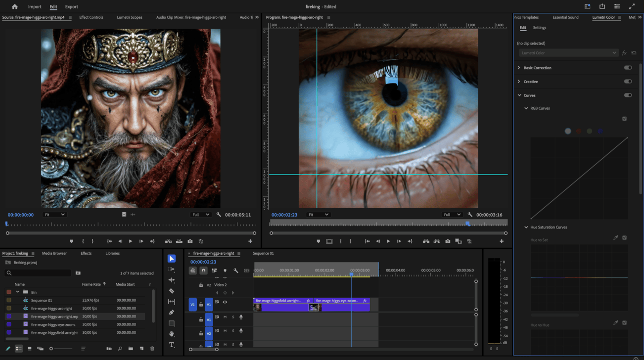
Task: Toggle the Basic Correction switch
Action: 628,68
